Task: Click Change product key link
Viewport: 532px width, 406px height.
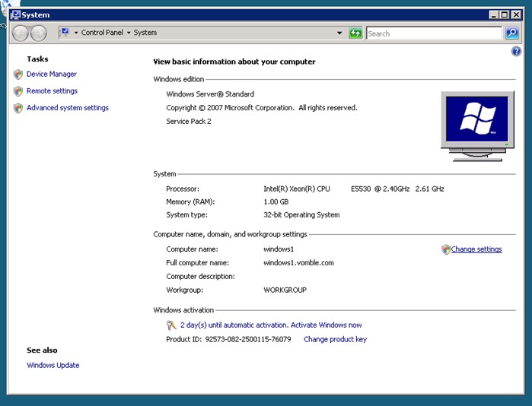Action: (335, 339)
